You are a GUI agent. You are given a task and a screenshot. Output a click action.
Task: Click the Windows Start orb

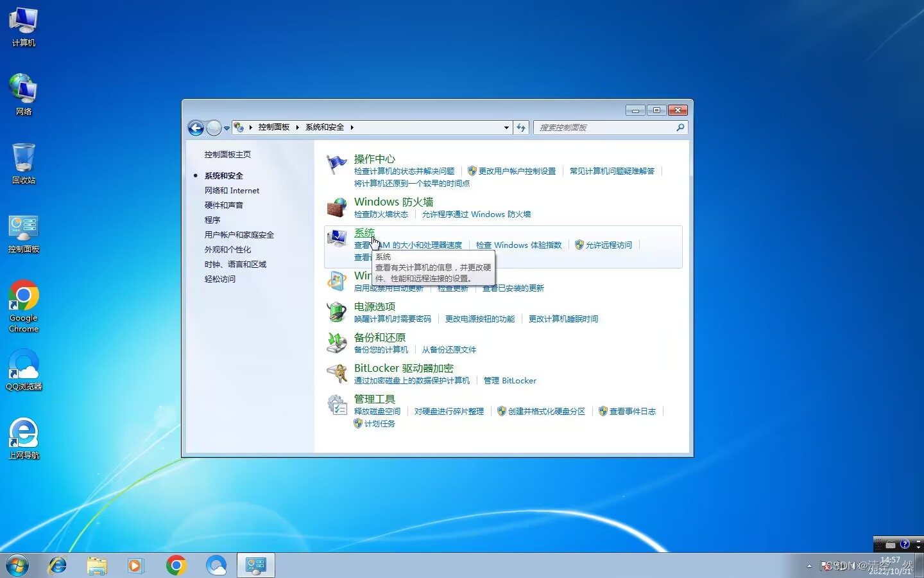pyautogui.click(x=17, y=565)
